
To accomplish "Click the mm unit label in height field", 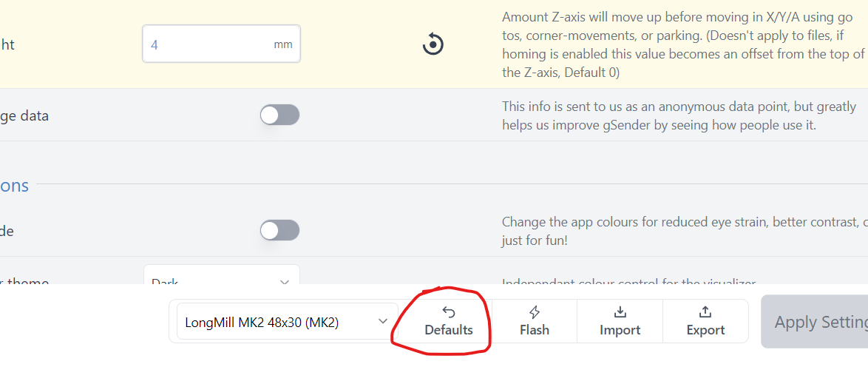I will pyautogui.click(x=283, y=44).
